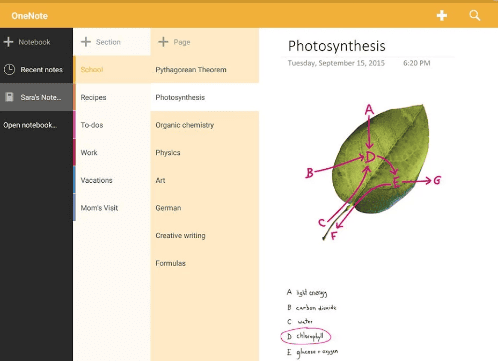
Task: Open the German page
Action: (x=205, y=208)
